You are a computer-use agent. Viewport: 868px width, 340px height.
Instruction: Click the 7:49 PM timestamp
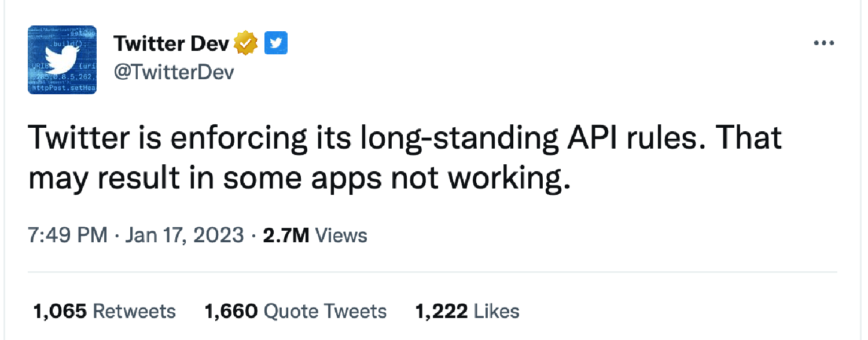click(x=68, y=236)
